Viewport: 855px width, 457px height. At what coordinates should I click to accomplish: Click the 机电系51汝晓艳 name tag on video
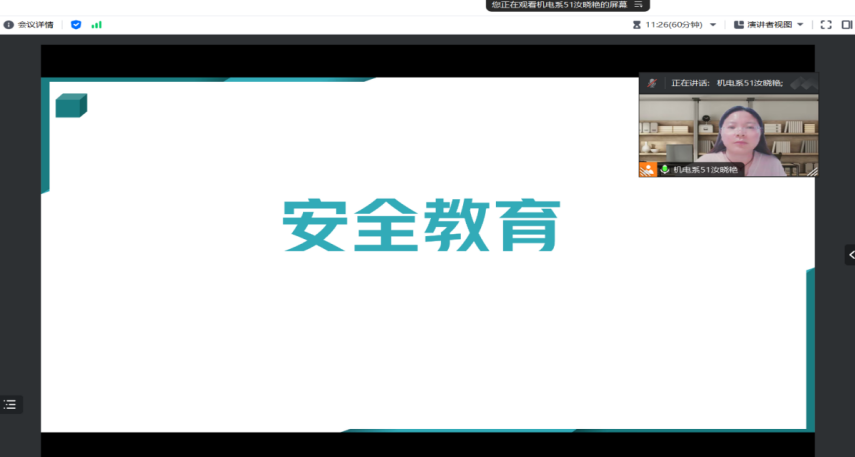tap(705, 170)
